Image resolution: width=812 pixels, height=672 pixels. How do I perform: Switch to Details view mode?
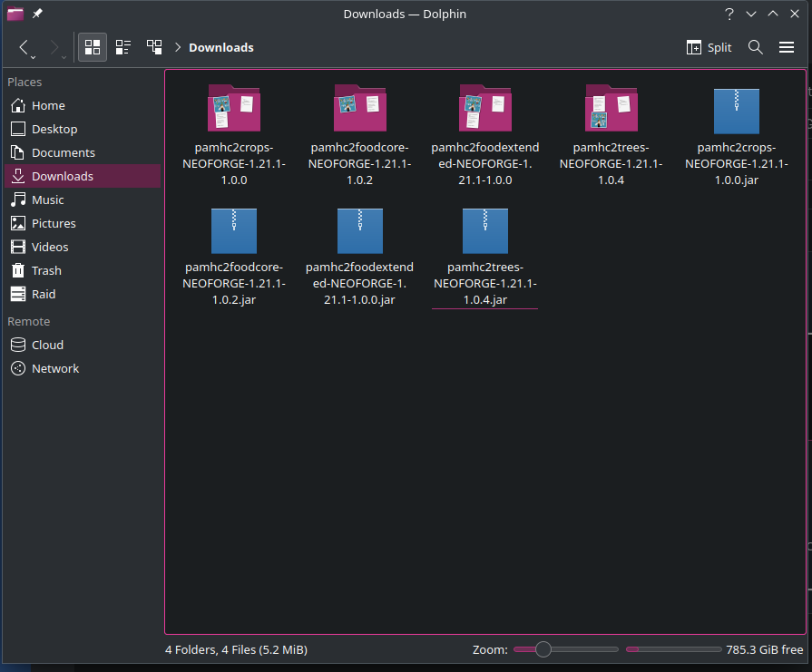pyautogui.click(x=154, y=47)
